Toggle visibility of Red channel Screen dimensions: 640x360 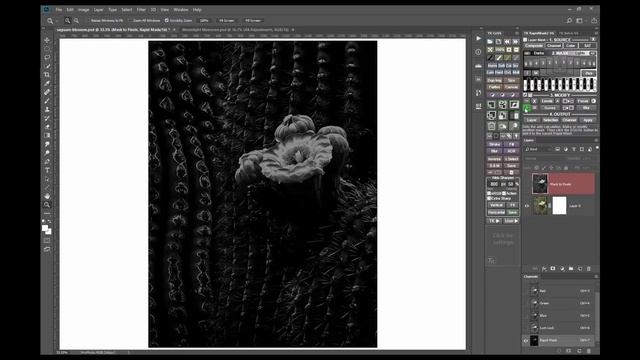[526, 291]
